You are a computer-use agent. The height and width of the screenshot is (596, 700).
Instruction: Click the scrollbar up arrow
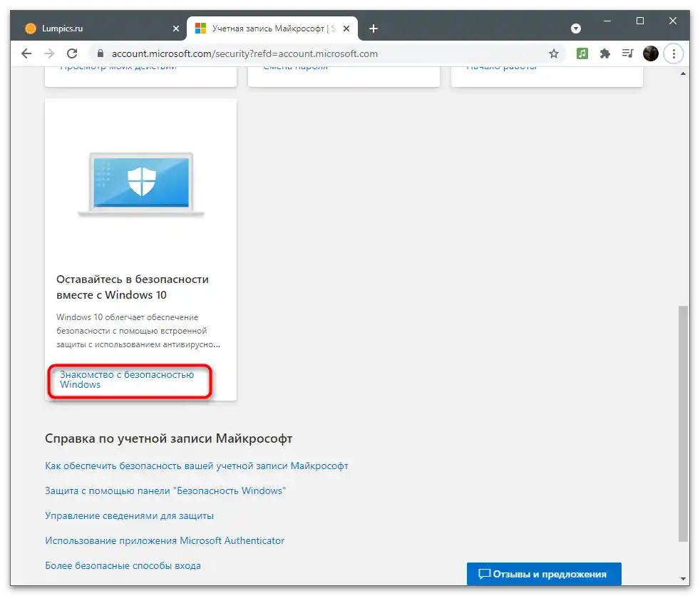[683, 73]
